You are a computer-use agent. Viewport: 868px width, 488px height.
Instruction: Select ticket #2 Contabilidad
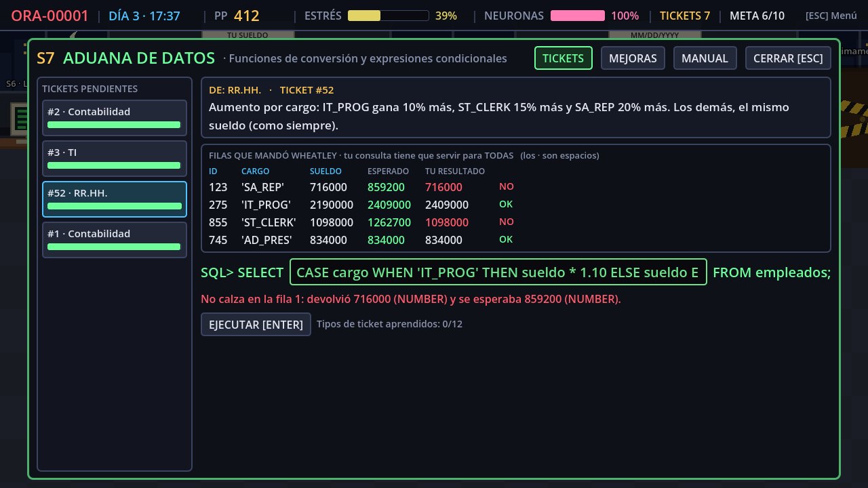(115, 118)
